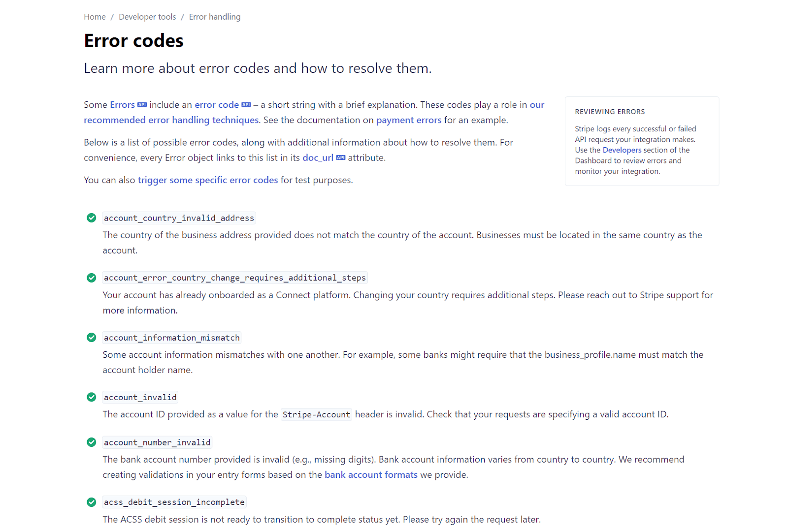The image size is (788, 532).
Task: Click the Stripe-Account header code snippet
Action: (316, 414)
